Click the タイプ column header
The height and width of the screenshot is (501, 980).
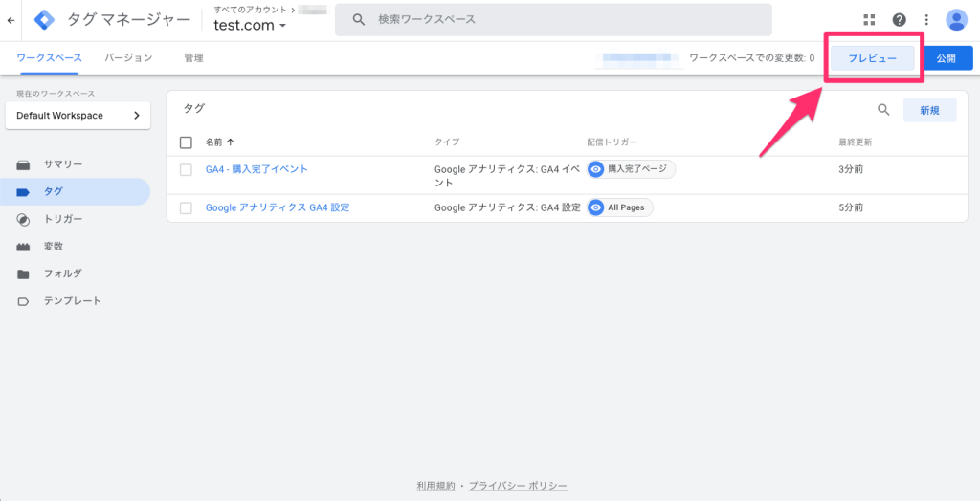[447, 142]
